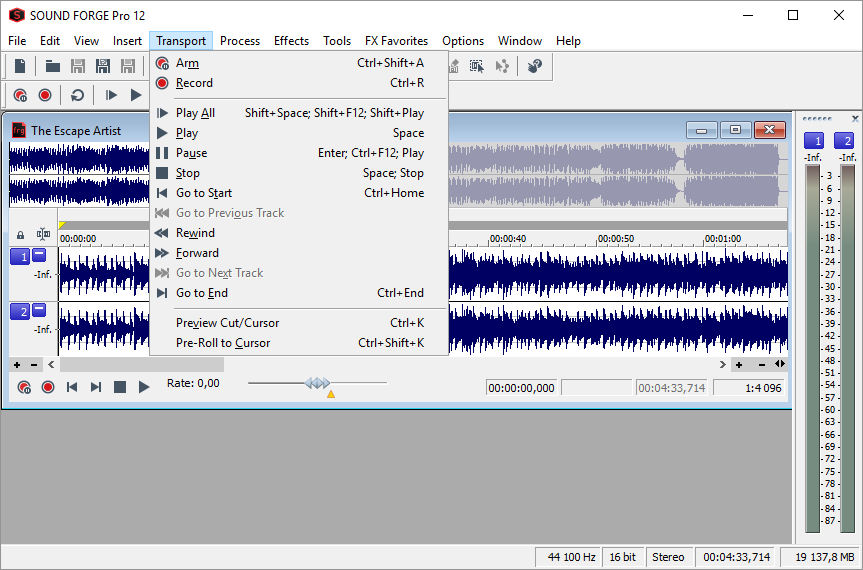
Task: Click the playback rate scrub slider
Action: pyautogui.click(x=318, y=383)
